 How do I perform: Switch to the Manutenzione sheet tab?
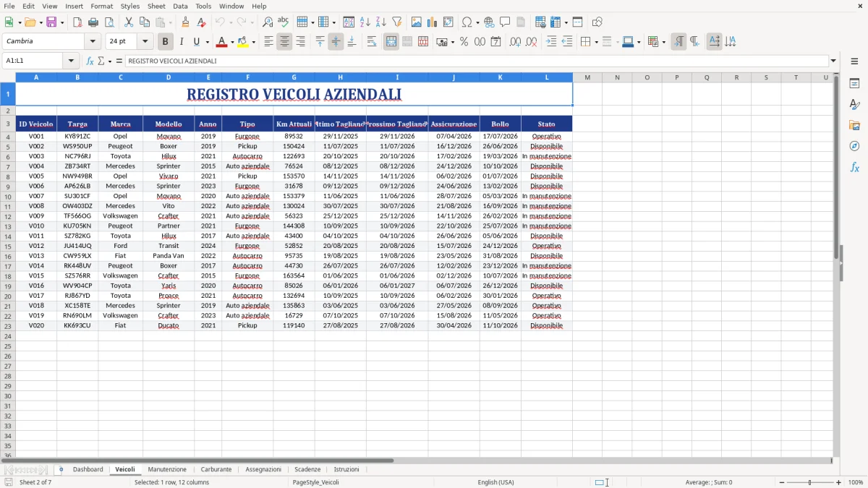(167, 469)
